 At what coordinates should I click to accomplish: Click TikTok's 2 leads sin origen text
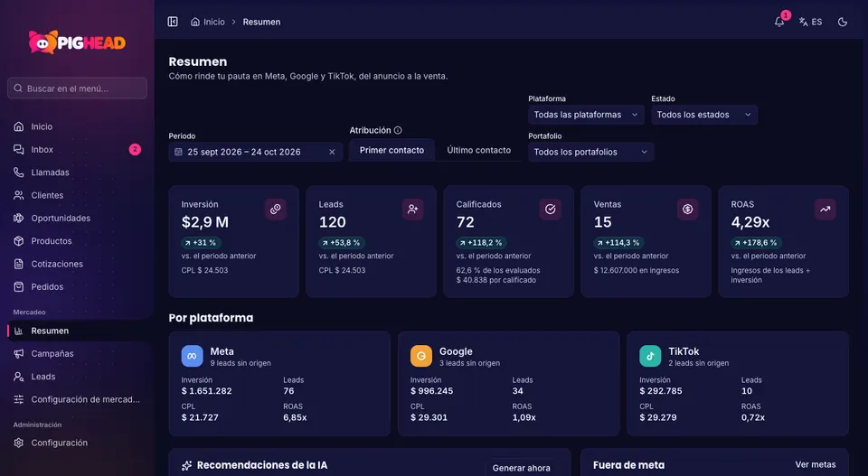click(x=699, y=363)
